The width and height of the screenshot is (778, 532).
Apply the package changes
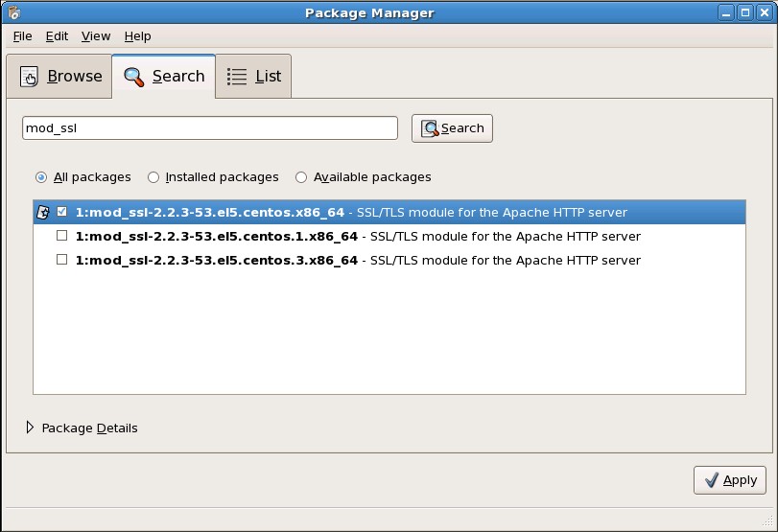[x=730, y=480]
